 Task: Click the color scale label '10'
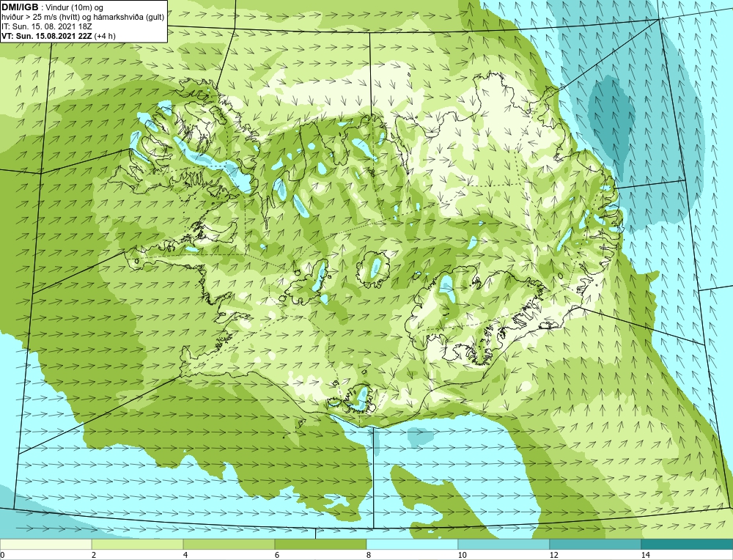[x=463, y=555]
